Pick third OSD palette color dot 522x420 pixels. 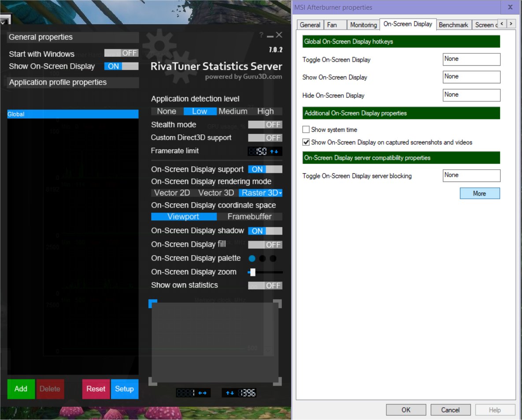coord(273,258)
